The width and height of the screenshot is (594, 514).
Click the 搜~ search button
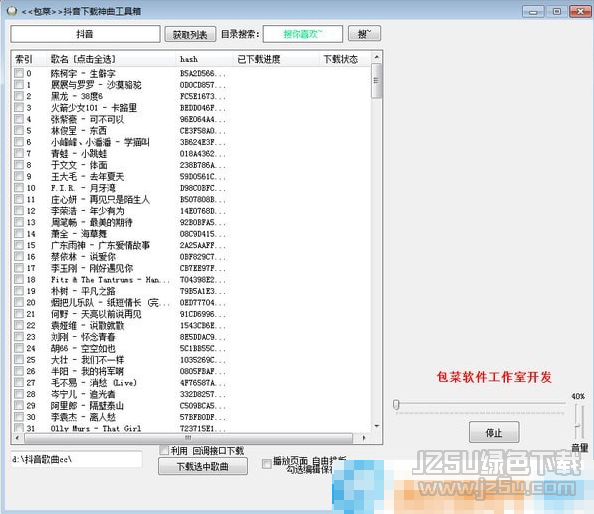tap(364, 34)
